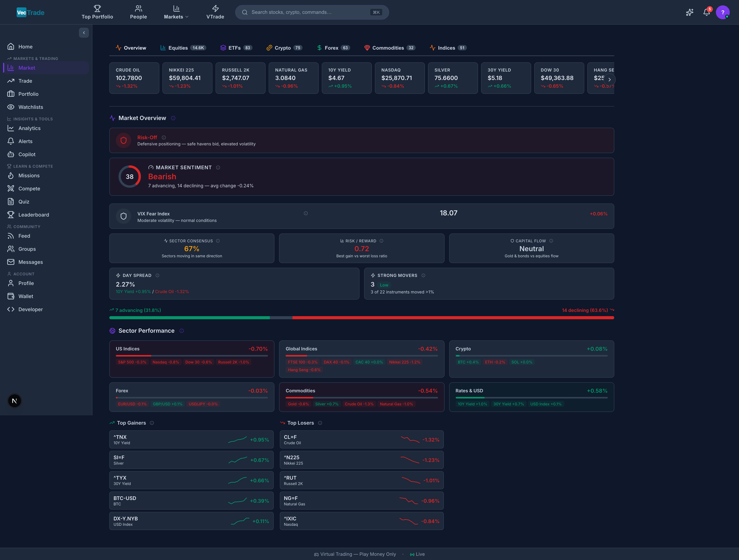
Task: Open Groups in sidebar
Action: [46, 249]
